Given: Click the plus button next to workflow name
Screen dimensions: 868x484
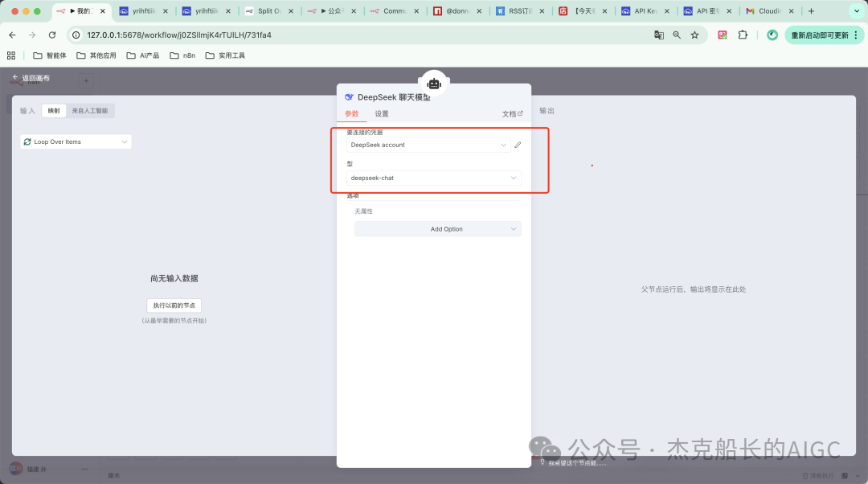Looking at the screenshot, I should point(86,81).
